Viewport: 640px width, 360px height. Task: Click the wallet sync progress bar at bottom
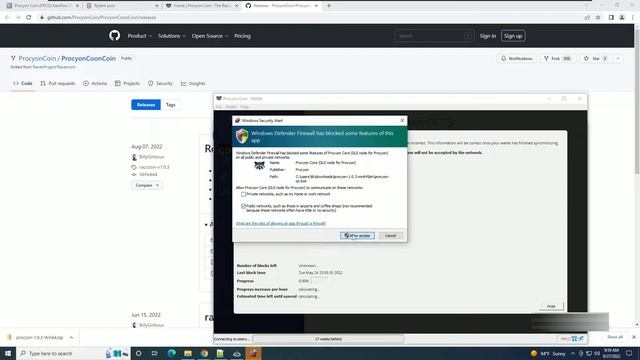point(328,339)
